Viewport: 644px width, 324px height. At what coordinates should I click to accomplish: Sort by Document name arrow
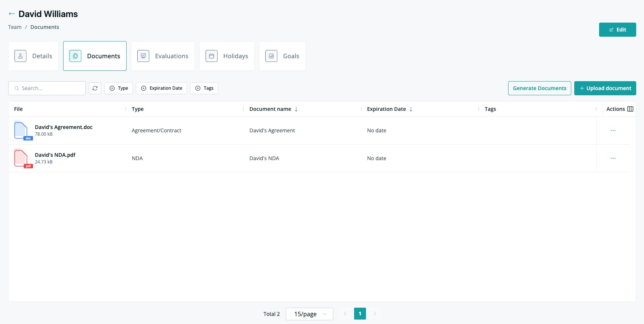click(x=296, y=109)
